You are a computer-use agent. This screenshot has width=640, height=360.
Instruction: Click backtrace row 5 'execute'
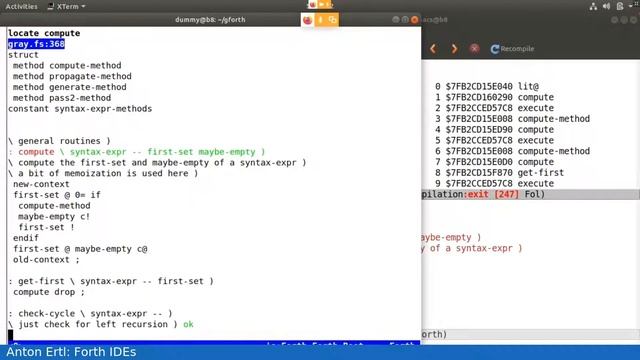coord(494,140)
